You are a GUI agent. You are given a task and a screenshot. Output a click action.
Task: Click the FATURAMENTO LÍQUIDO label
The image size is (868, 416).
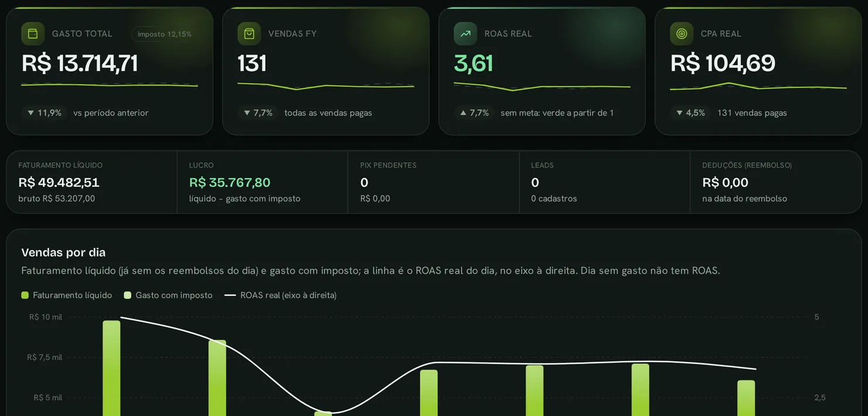coord(60,165)
